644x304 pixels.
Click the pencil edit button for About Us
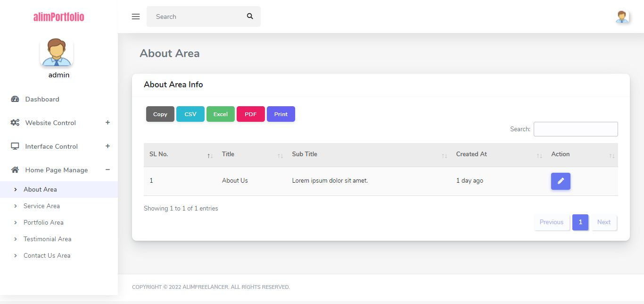pos(561,181)
